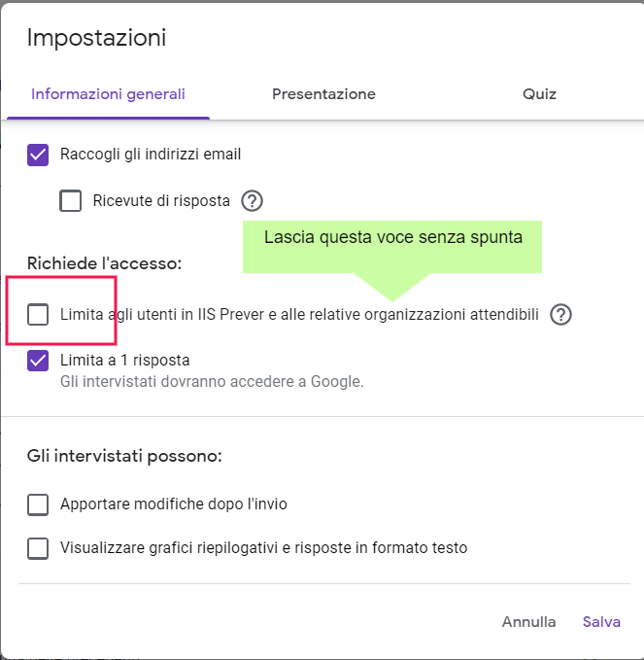
Task: Check the Apportare modifiche dopo l'invio box
Action: pyautogui.click(x=38, y=504)
